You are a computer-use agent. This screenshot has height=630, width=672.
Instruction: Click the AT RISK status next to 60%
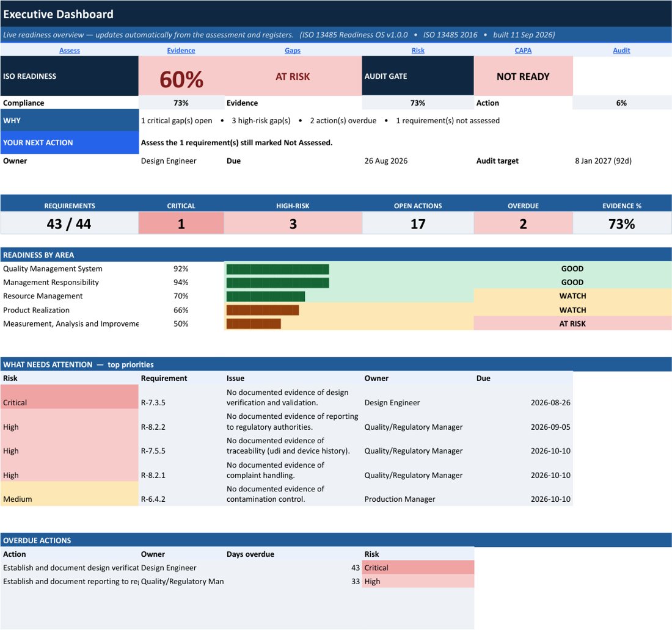click(293, 76)
